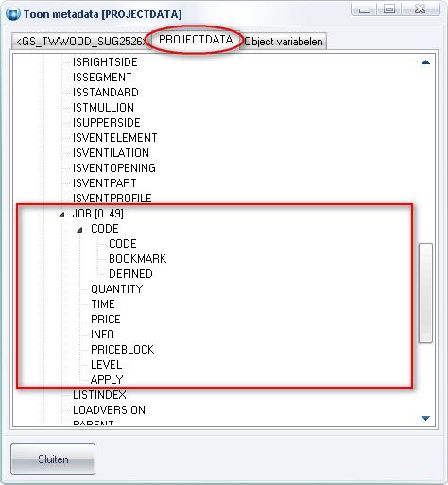Select the ISRIGHTSIDE entry
Image resolution: width=448 pixels, height=485 pixels.
[105, 62]
